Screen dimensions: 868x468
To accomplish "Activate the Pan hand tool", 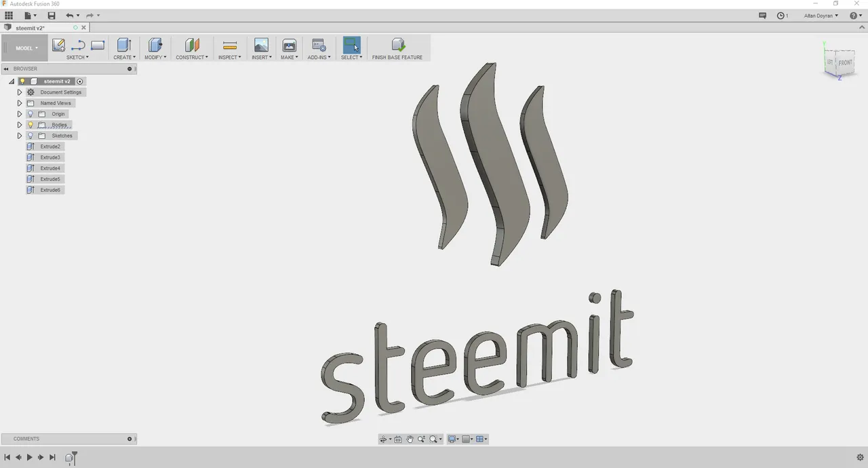I will [410, 440].
